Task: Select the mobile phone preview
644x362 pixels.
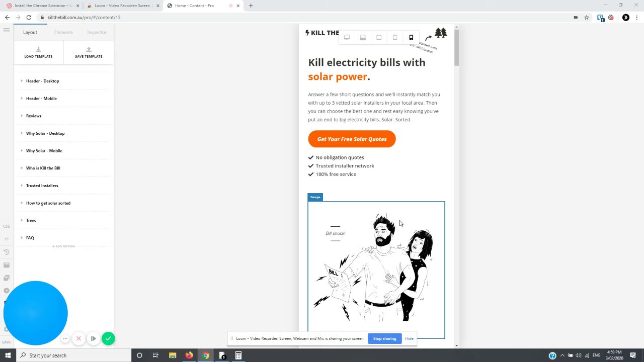Action: click(411, 37)
